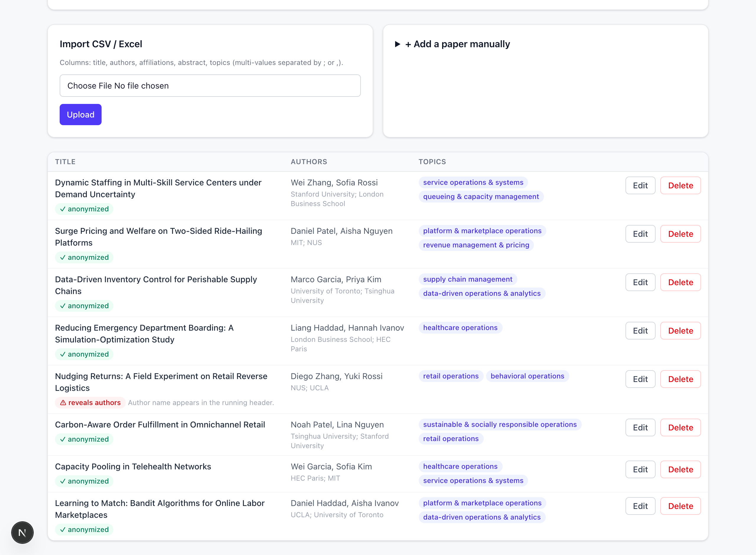Viewport: 756px width, 555px height.
Task: Click the Upload button
Action: click(81, 115)
